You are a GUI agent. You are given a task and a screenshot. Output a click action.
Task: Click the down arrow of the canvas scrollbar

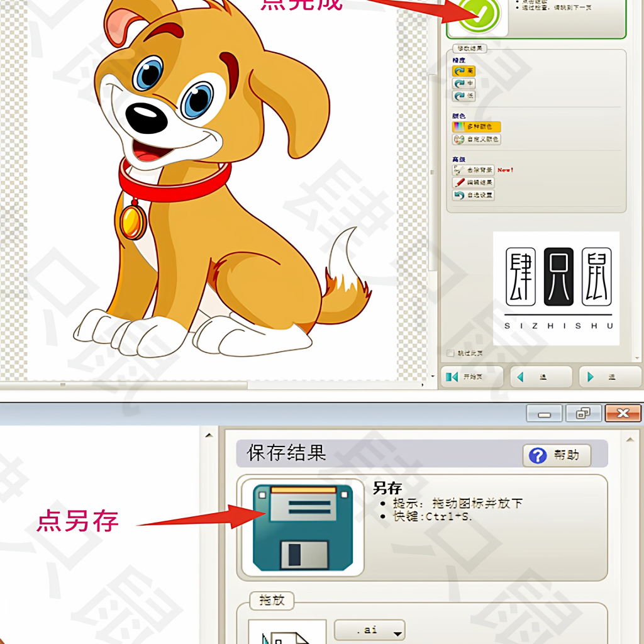click(x=433, y=376)
